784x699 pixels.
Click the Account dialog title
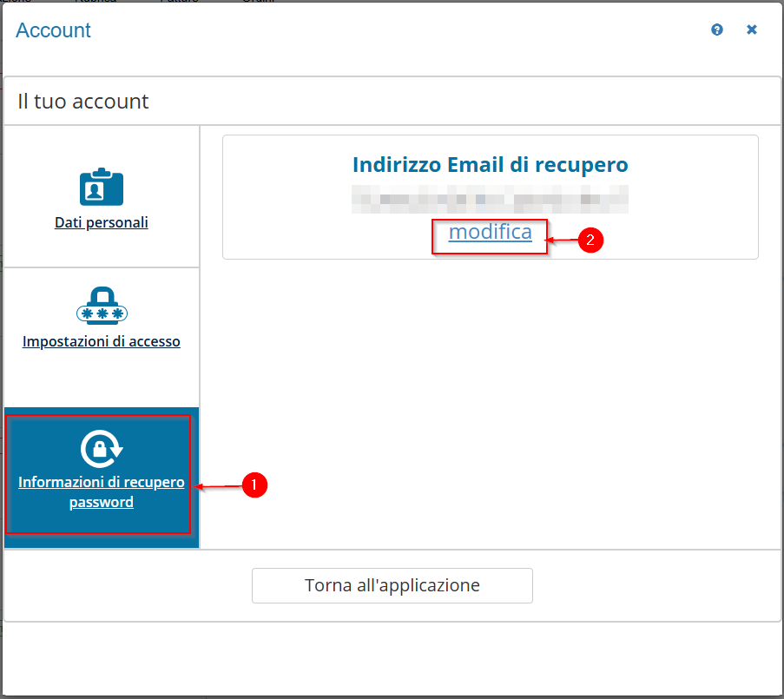click(53, 30)
